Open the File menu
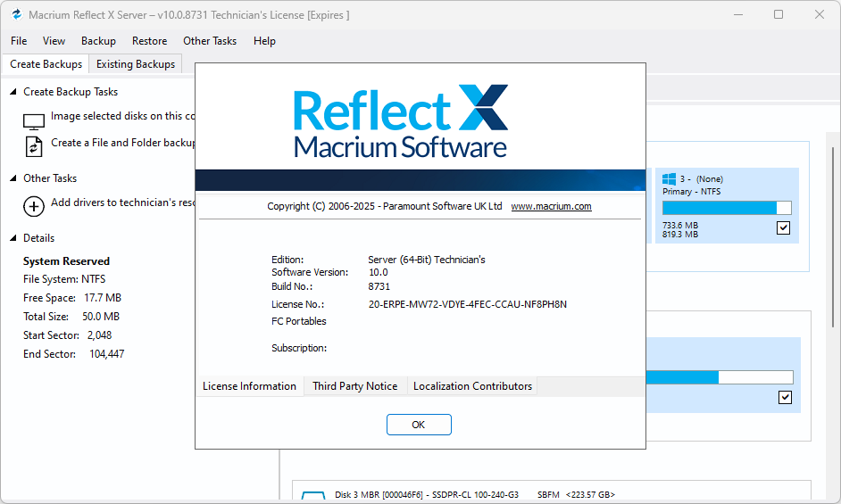This screenshot has height=504, width=841. pyautogui.click(x=19, y=41)
